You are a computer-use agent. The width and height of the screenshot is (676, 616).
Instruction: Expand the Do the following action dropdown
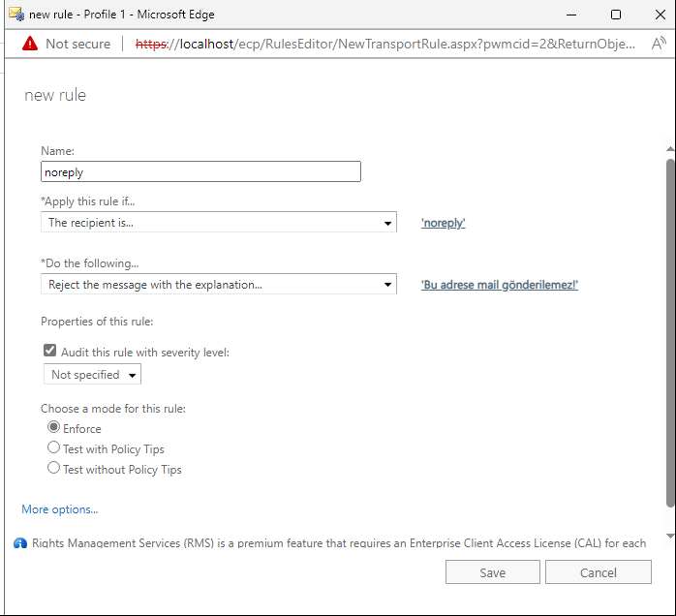[x=218, y=285]
